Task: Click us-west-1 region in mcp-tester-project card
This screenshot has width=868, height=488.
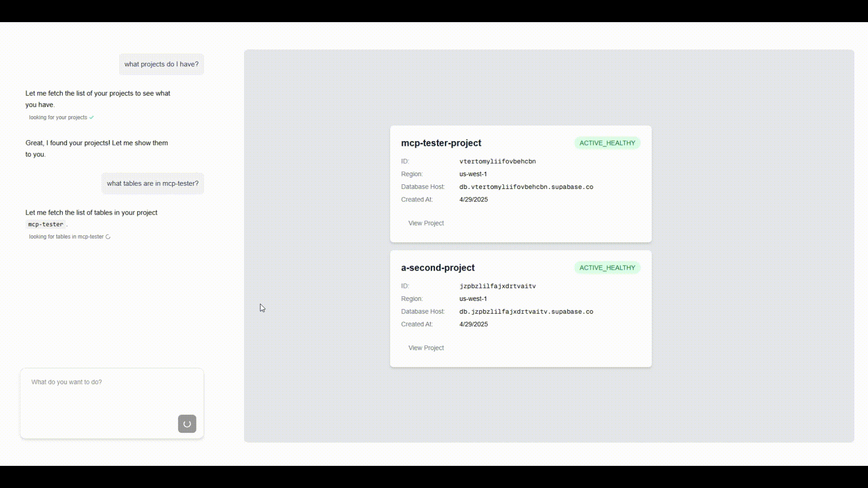Action: tap(473, 174)
